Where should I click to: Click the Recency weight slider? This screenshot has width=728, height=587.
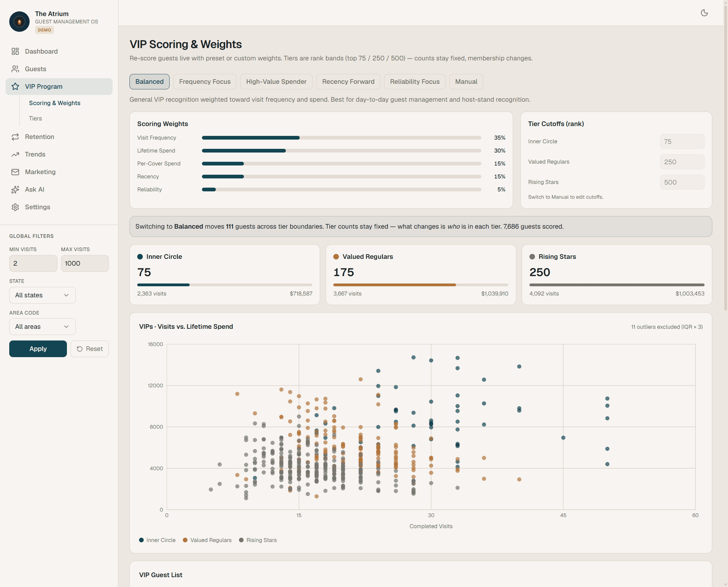[341, 177]
